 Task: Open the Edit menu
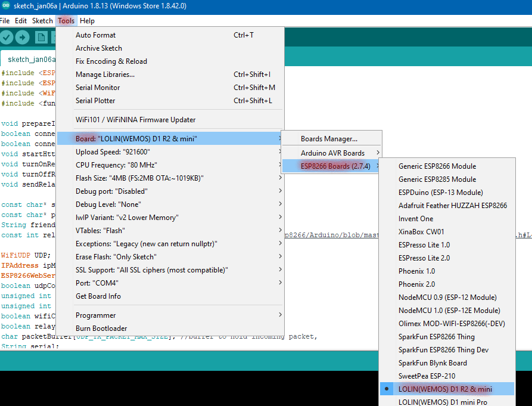point(21,21)
